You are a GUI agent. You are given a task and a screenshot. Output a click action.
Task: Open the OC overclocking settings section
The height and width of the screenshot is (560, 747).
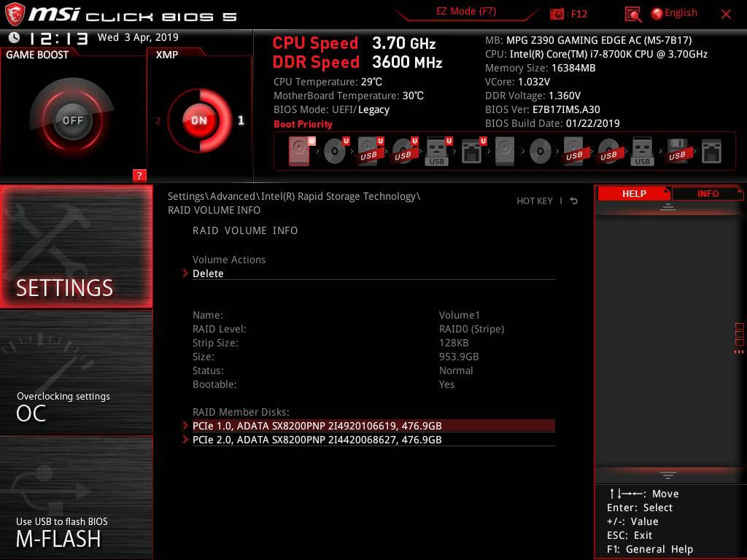76,373
